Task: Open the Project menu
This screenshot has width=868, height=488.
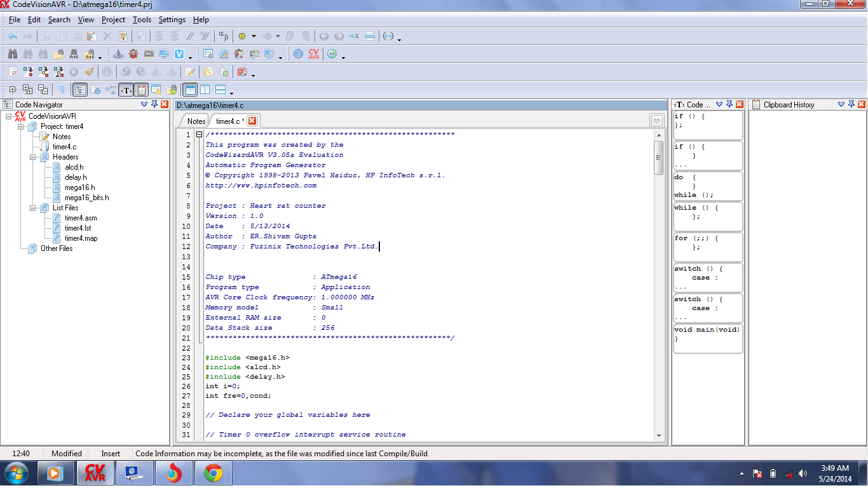Action: point(113,20)
